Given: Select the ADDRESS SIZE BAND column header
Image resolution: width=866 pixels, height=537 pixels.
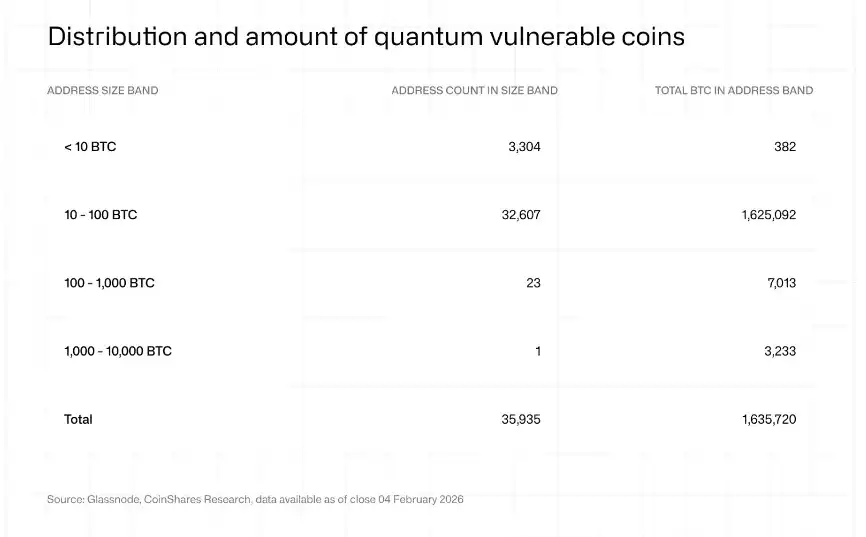Looking at the screenshot, I should tap(102, 90).
